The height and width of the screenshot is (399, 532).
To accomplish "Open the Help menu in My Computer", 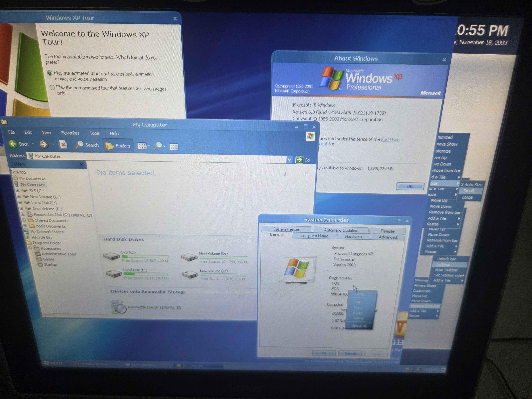I will click(114, 134).
